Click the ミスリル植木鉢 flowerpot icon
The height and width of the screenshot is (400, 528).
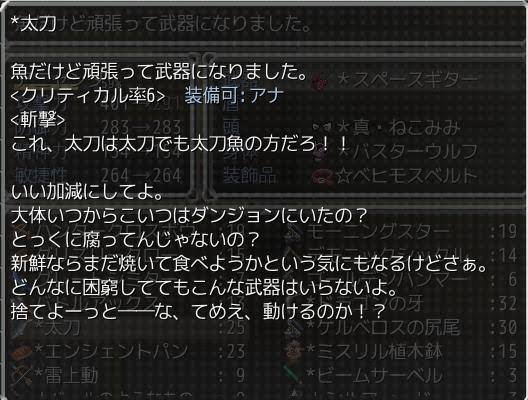pyautogui.click(x=292, y=351)
